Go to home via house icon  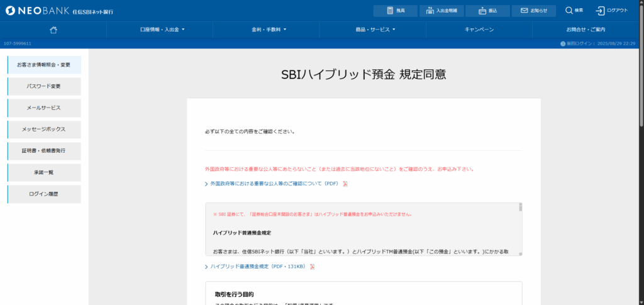point(53,30)
